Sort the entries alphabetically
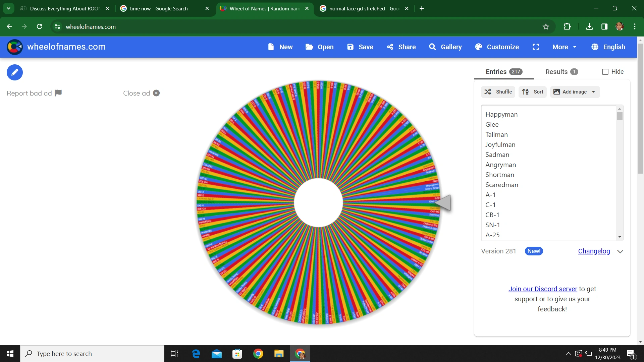This screenshot has width=644, height=362. 533,92
